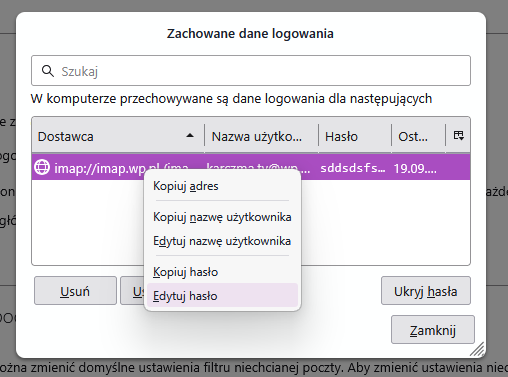Click the globe icon in imap.wp.pl row
Viewport: 508px width, 377px height.
click(x=42, y=167)
